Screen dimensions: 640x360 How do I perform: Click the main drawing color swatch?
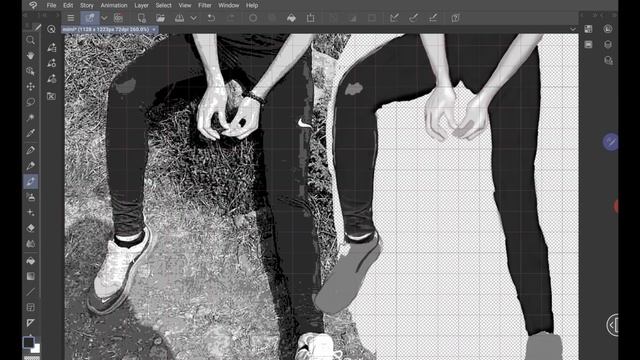(x=28, y=342)
